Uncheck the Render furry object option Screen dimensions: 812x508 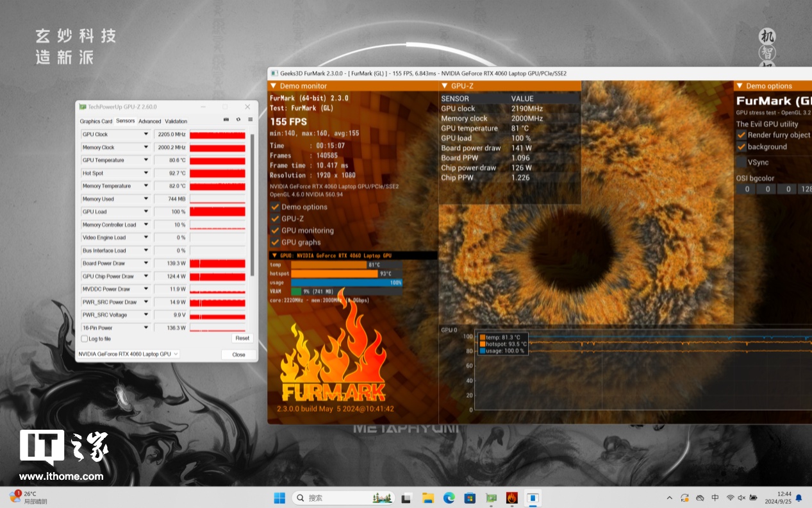tap(742, 135)
